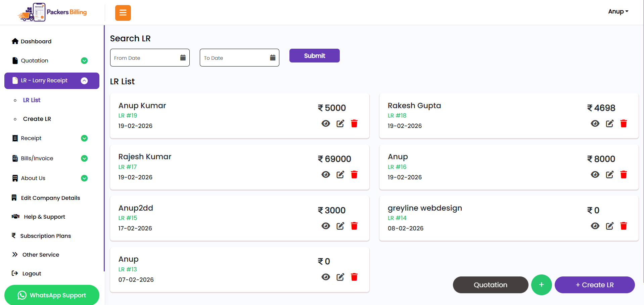
Task: Go to the Dashboard page
Action: click(36, 41)
